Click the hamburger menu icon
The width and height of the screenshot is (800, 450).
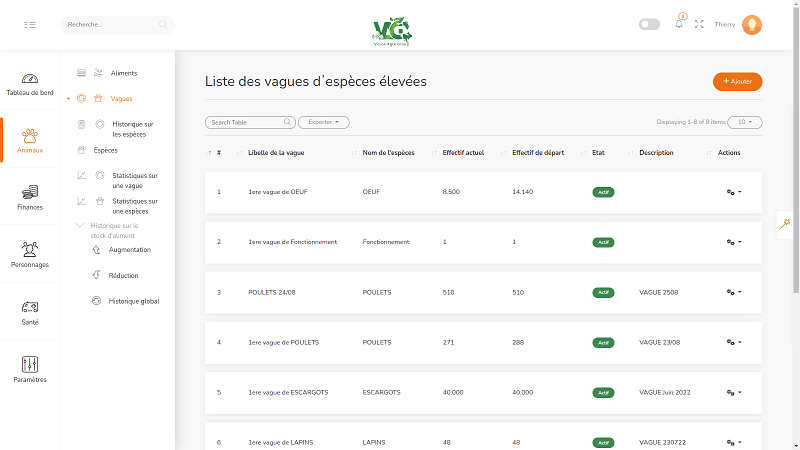pos(30,24)
